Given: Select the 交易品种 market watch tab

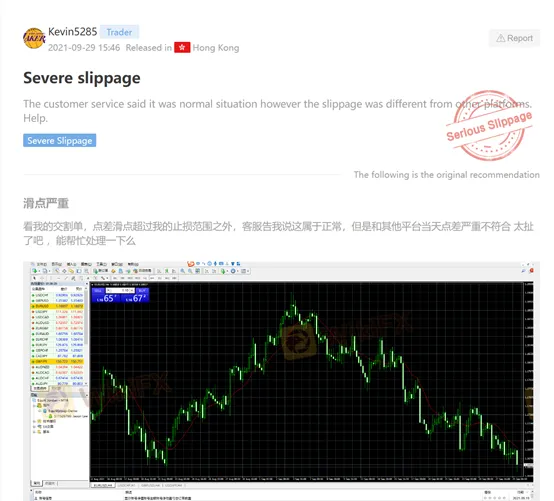Looking at the screenshot, I should click(x=40, y=388).
